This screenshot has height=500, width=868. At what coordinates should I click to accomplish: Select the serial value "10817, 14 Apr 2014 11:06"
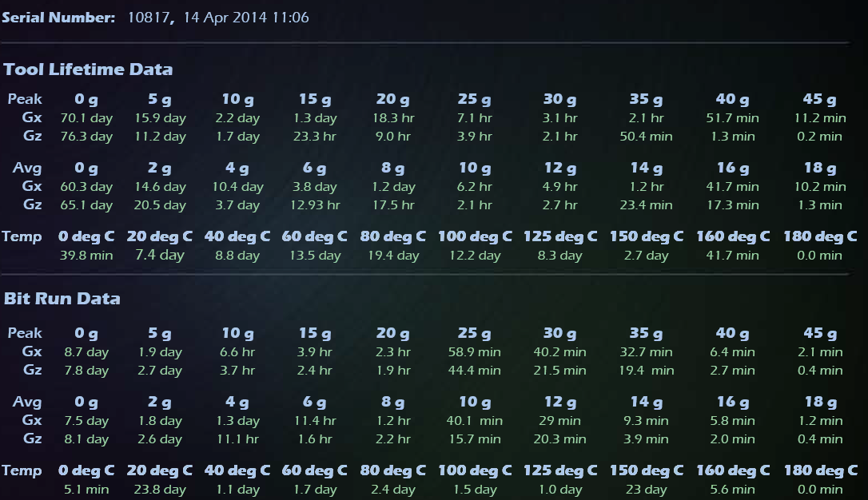(x=218, y=18)
